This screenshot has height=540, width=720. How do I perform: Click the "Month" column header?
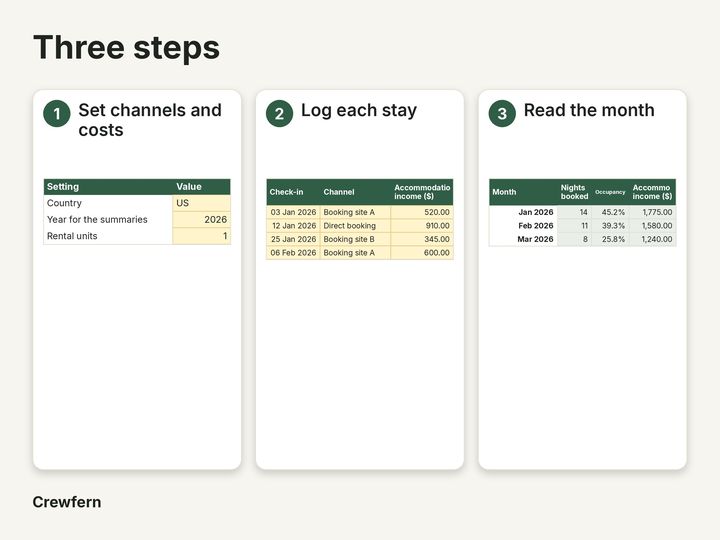[x=523, y=192]
